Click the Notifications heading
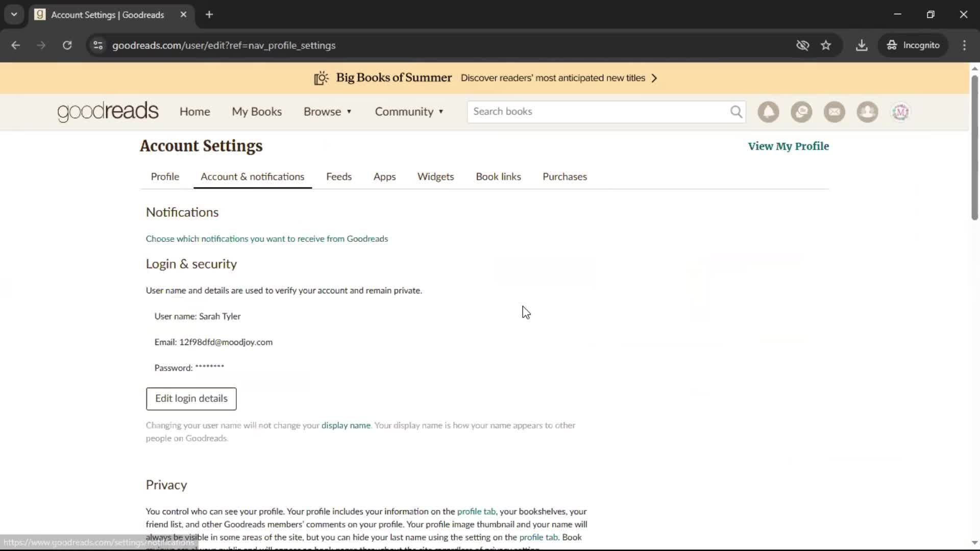 pos(182,212)
